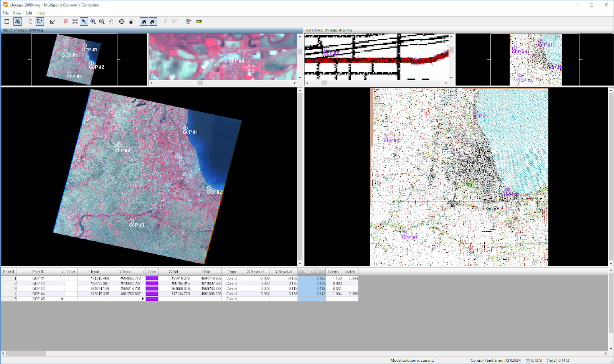Toggle fully automatic GCP editing mode
This screenshot has height=364, width=614.
18,21
